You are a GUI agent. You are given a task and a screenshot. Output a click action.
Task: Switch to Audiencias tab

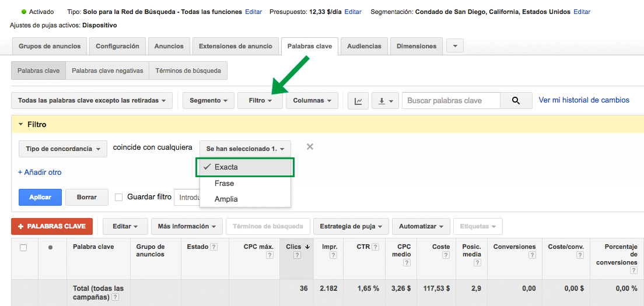pyautogui.click(x=365, y=47)
